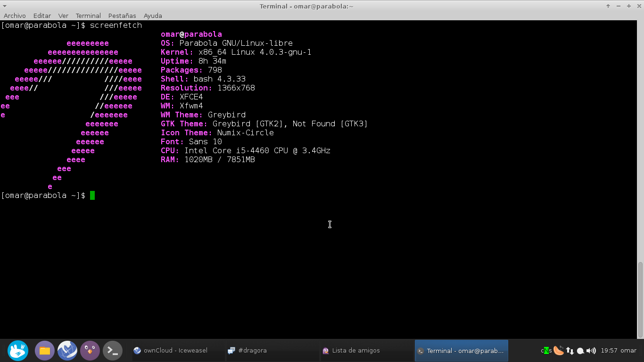This screenshot has height=362, width=644.
Task: Click the WM Theme value 'Greybird'
Action: coord(227,115)
